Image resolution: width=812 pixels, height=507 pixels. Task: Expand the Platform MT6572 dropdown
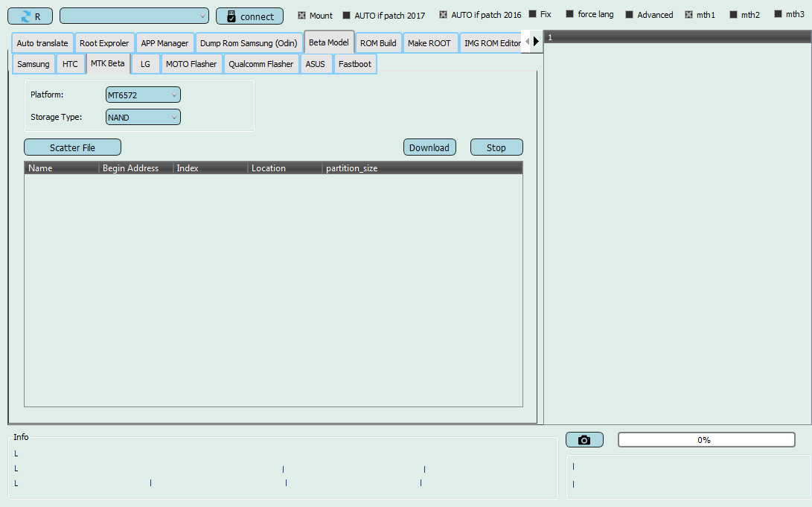pos(143,95)
